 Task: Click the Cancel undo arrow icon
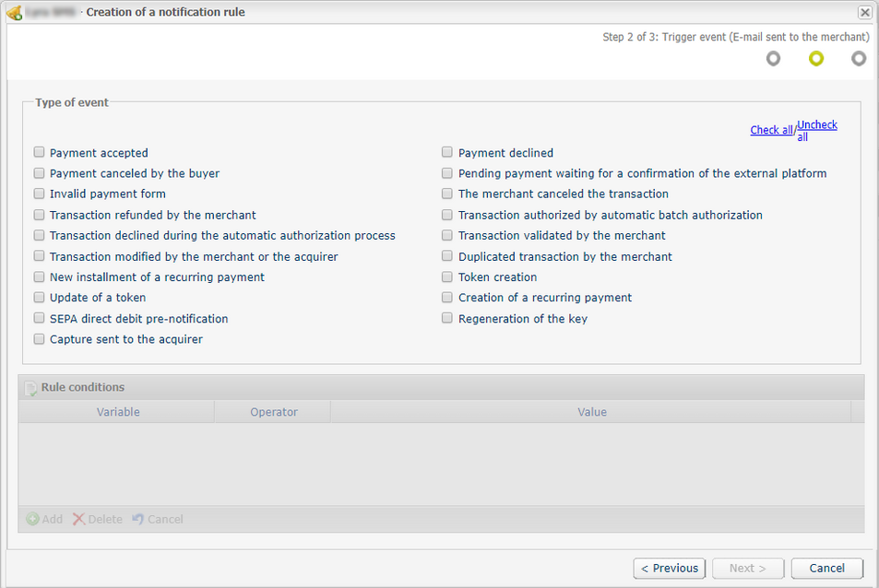pyautogui.click(x=138, y=519)
